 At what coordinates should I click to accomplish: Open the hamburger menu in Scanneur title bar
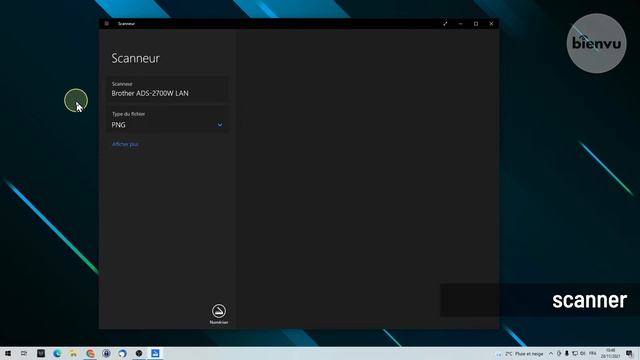(107, 24)
